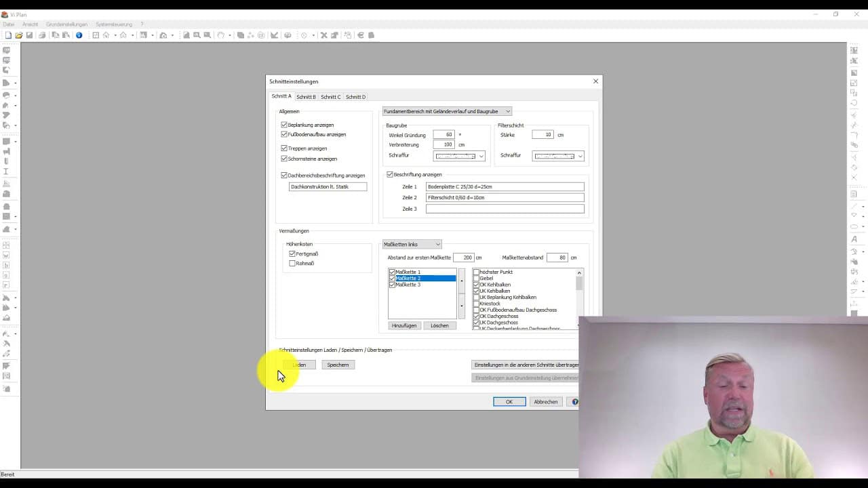
Task: Check the Giebel checkbox
Action: click(476, 278)
